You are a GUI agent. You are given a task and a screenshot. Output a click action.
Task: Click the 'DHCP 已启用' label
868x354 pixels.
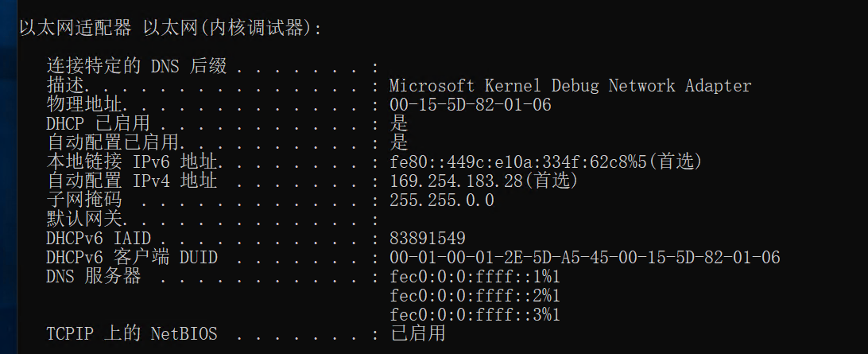[99, 123]
